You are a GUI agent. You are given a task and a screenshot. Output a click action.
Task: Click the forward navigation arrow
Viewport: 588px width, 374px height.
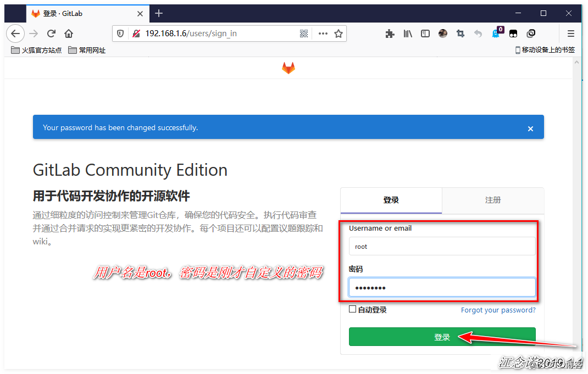[34, 34]
